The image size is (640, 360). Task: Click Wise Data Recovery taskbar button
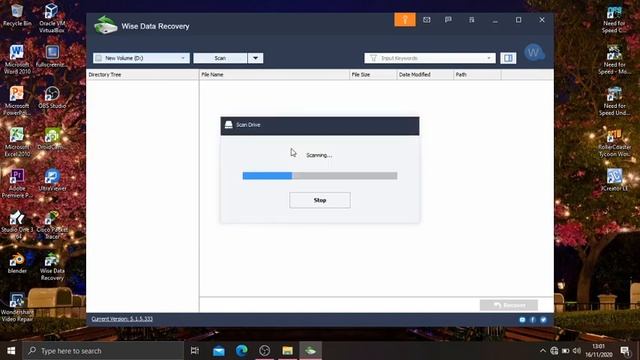[x=311, y=351]
